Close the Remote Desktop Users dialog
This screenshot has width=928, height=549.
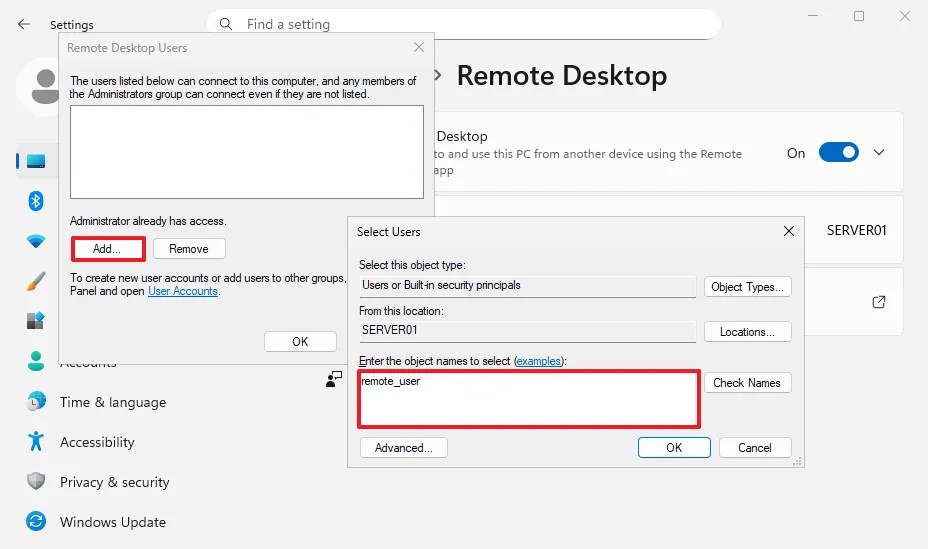419,47
